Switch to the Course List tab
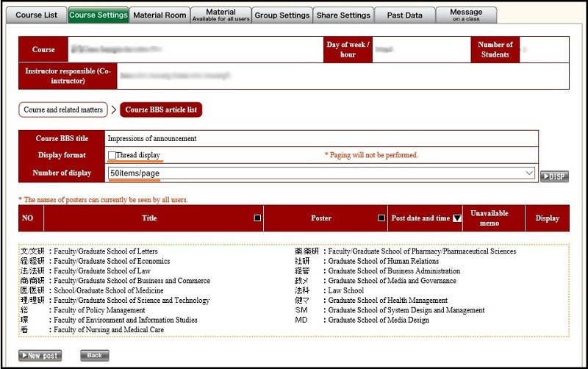 [37, 15]
